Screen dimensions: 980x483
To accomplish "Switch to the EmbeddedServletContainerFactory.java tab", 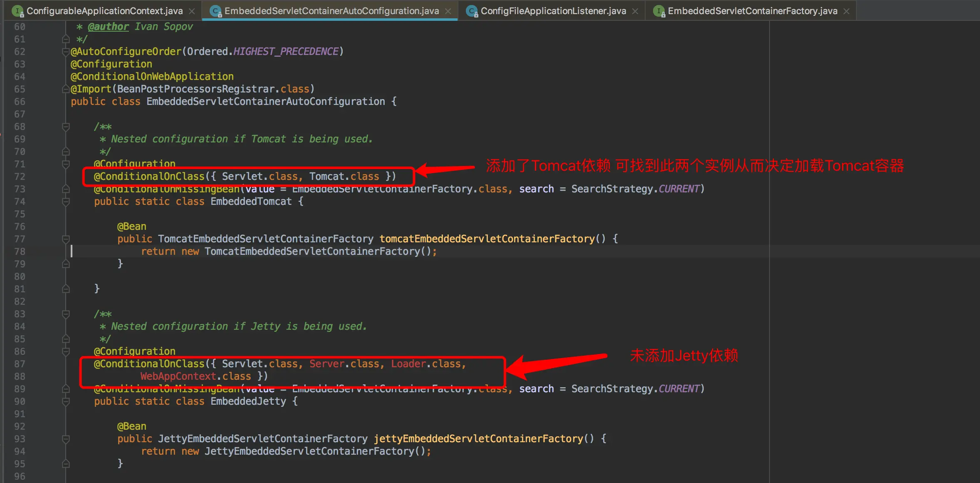I will point(752,11).
